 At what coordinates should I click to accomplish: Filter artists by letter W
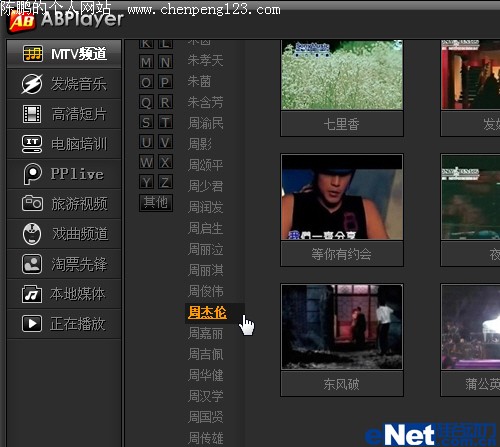coord(146,162)
